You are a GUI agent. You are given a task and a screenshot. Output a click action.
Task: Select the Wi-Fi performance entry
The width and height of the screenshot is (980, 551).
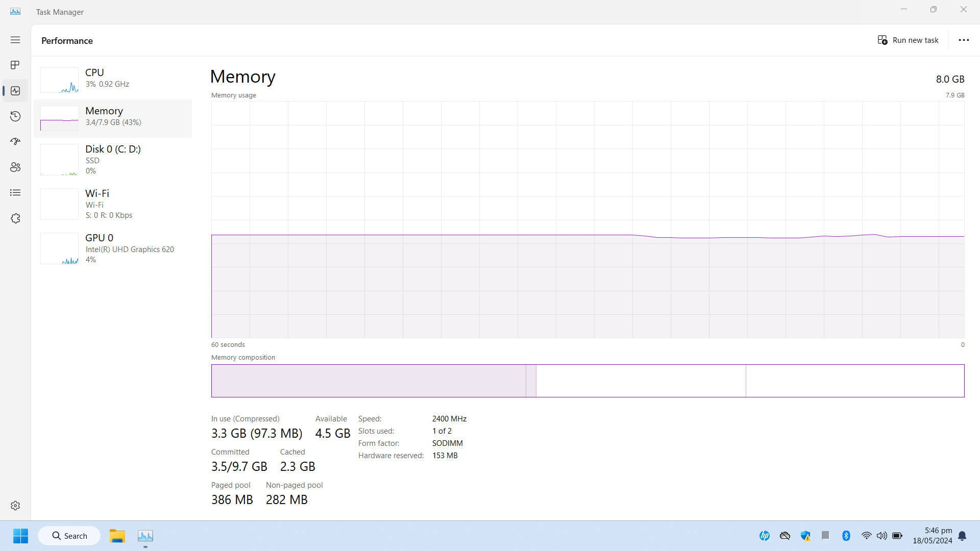[113, 204]
